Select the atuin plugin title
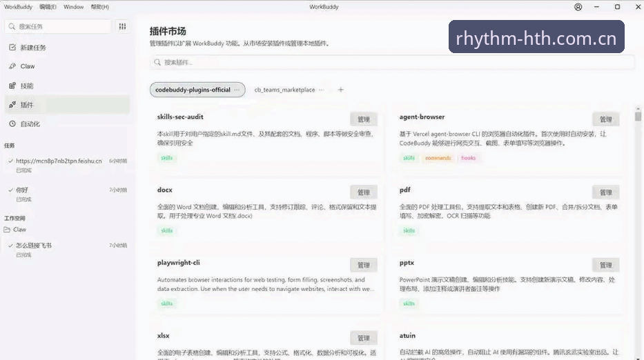The width and height of the screenshot is (644, 360). [x=407, y=335]
